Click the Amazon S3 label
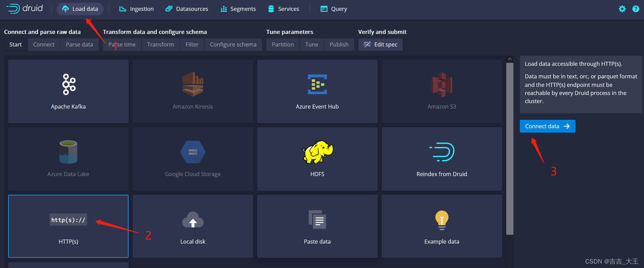Screen dimensions: 644x268 (x=442, y=107)
